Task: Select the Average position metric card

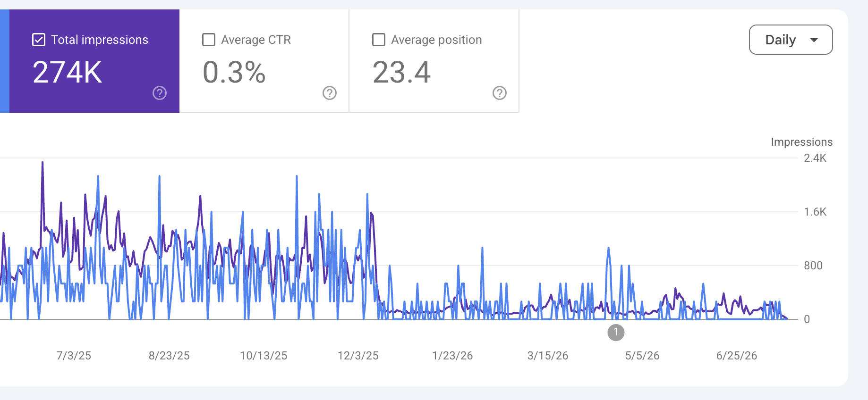Action: [434, 61]
